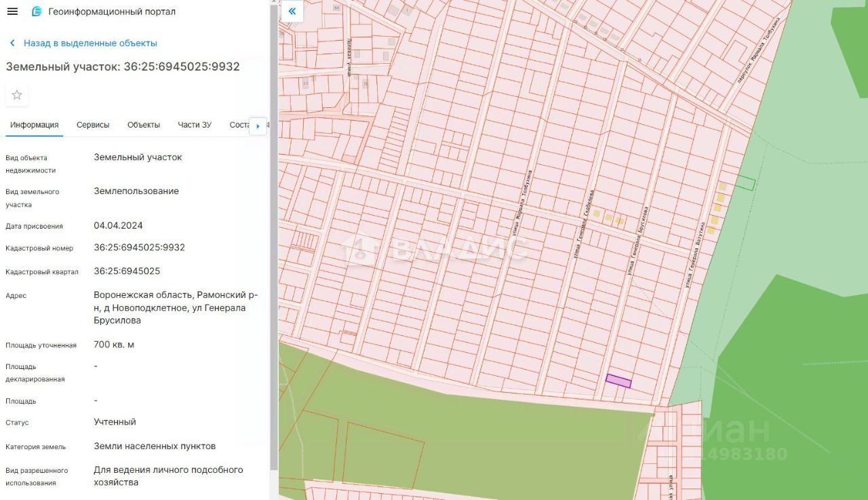Select the Части ЗУ tab

(195, 125)
